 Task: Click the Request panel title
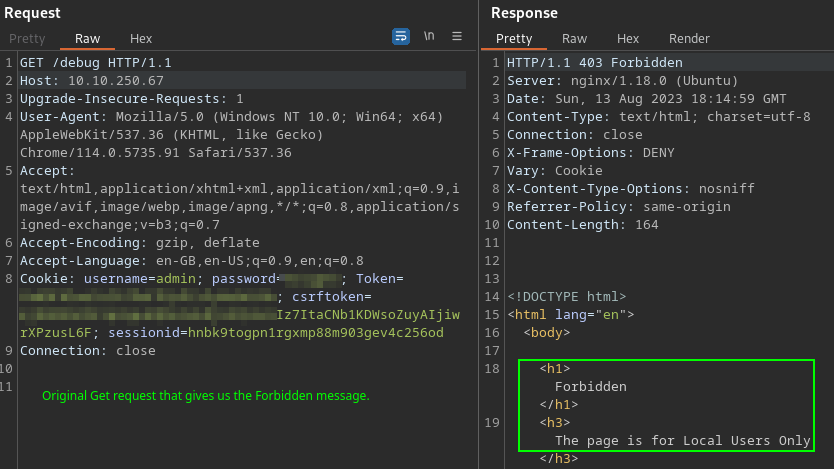tap(32, 13)
